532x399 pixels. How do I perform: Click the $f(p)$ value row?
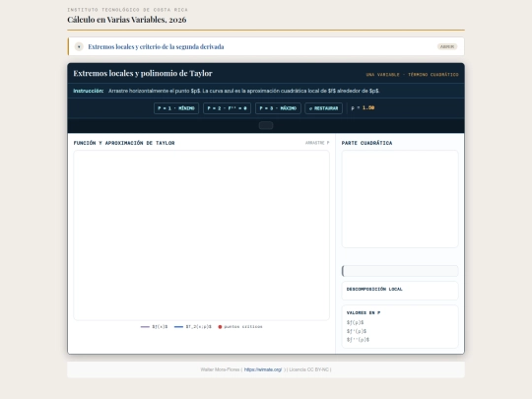tap(356, 322)
